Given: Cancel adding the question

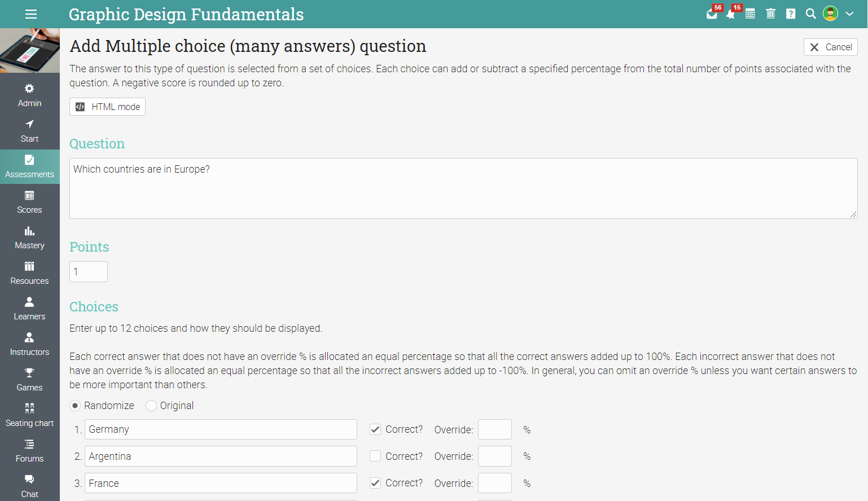Looking at the screenshot, I should pos(830,47).
